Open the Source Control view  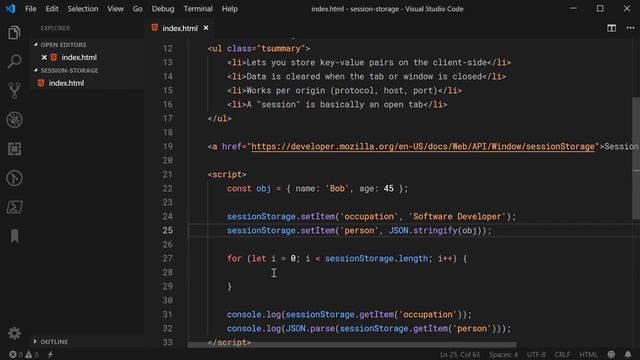click(14, 91)
